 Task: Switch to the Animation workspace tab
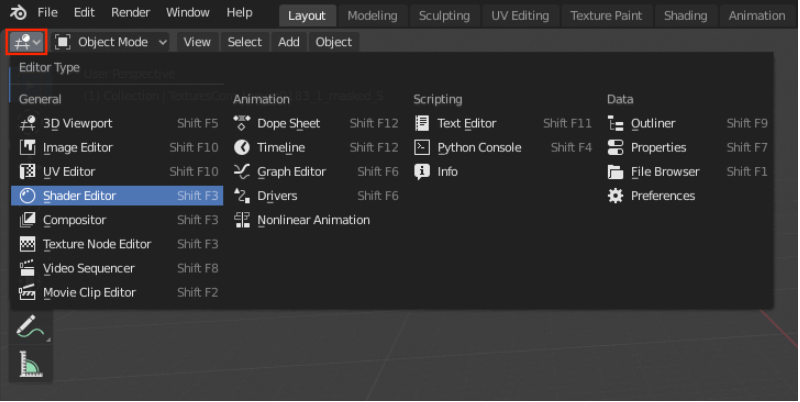757,16
